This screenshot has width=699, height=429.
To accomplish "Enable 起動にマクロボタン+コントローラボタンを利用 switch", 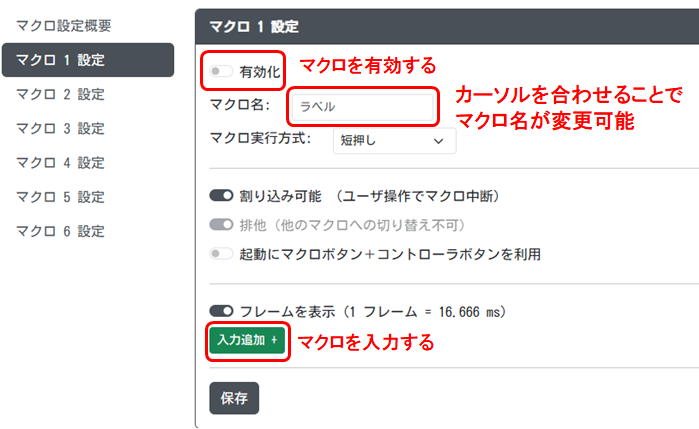I will [221, 254].
